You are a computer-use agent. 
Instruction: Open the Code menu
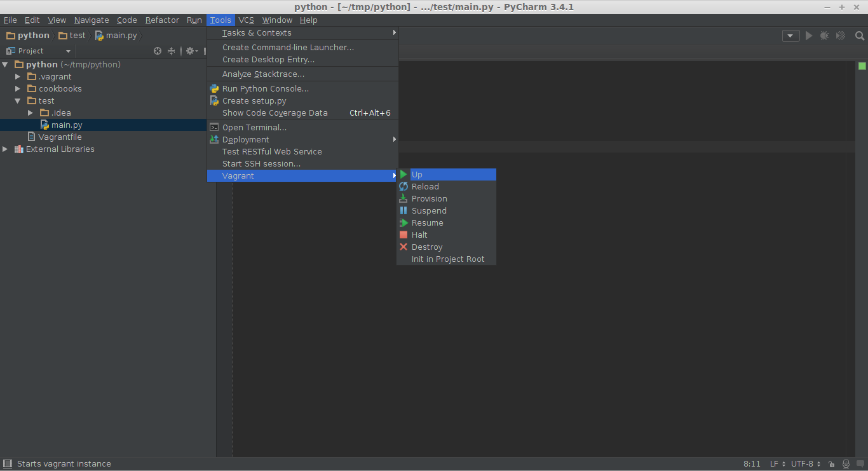coord(126,20)
